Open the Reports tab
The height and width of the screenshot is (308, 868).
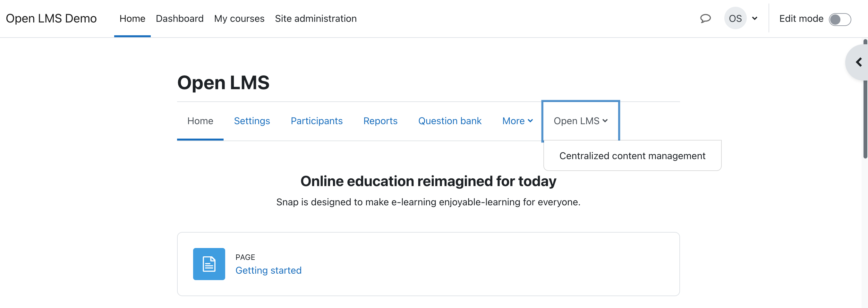click(x=380, y=121)
